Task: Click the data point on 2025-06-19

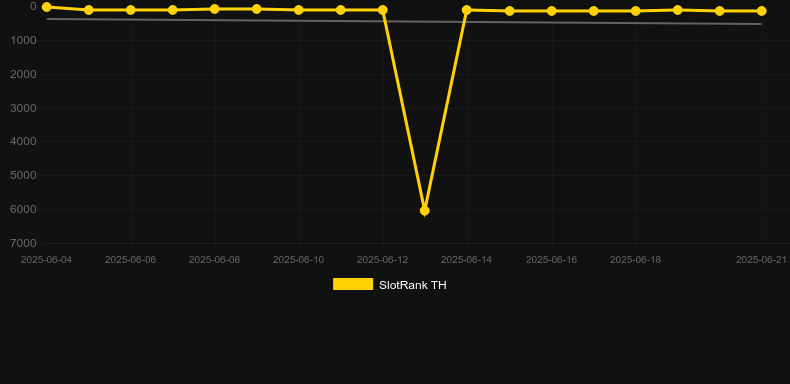Action: coord(678,10)
